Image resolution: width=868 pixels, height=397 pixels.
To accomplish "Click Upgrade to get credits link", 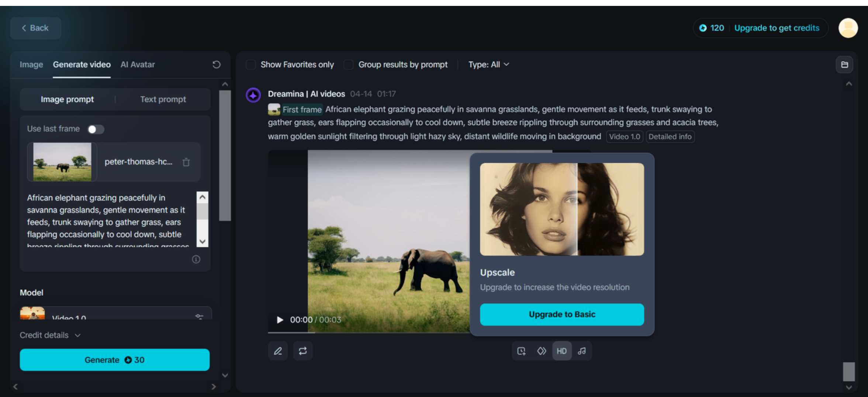I will [777, 28].
